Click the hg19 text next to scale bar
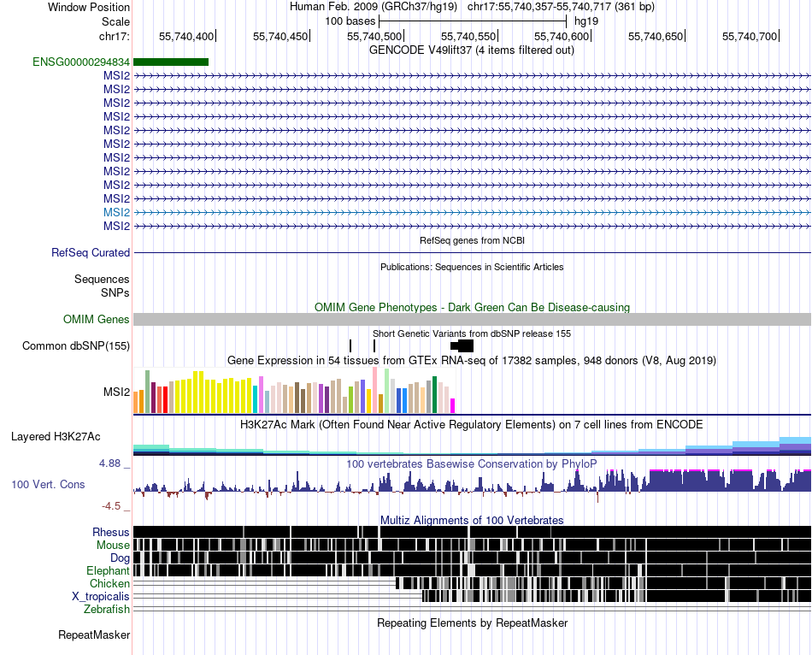 click(586, 21)
